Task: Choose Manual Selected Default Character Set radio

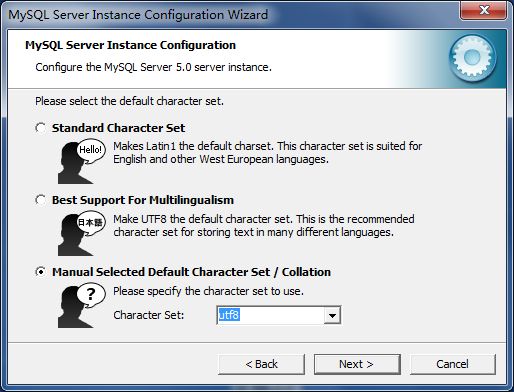Action: [x=41, y=272]
